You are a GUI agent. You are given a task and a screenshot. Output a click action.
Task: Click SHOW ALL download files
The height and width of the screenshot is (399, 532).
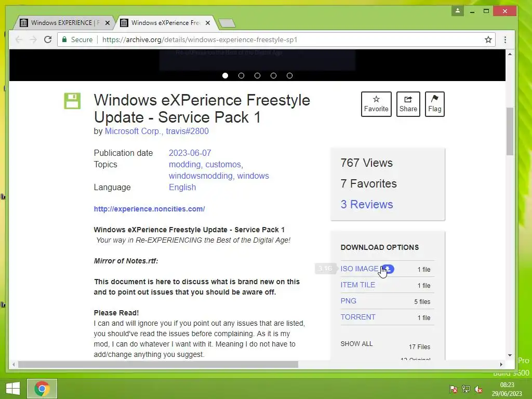[x=356, y=344]
